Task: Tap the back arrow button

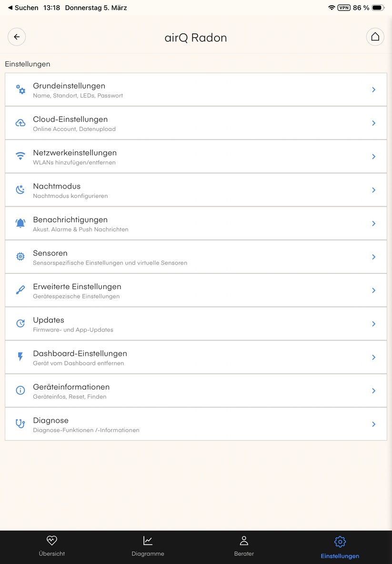Action: pyautogui.click(x=17, y=37)
